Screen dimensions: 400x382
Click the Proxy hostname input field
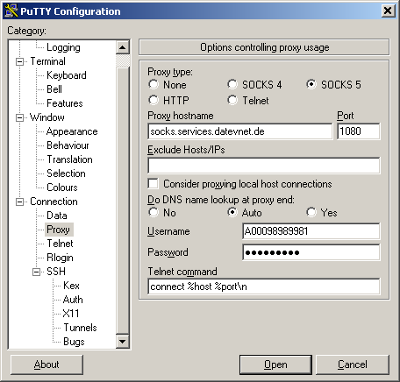pyautogui.click(x=240, y=131)
